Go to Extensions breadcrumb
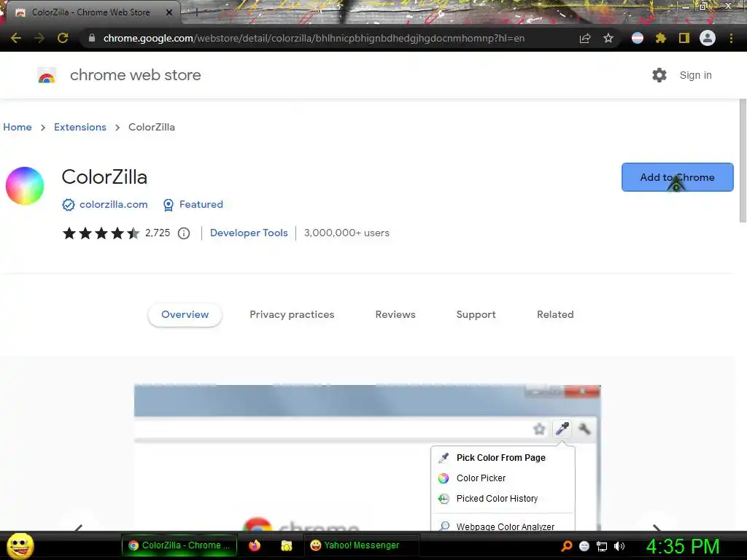Image resolution: width=747 pixels, height=560 pixels. coord(80,127)
